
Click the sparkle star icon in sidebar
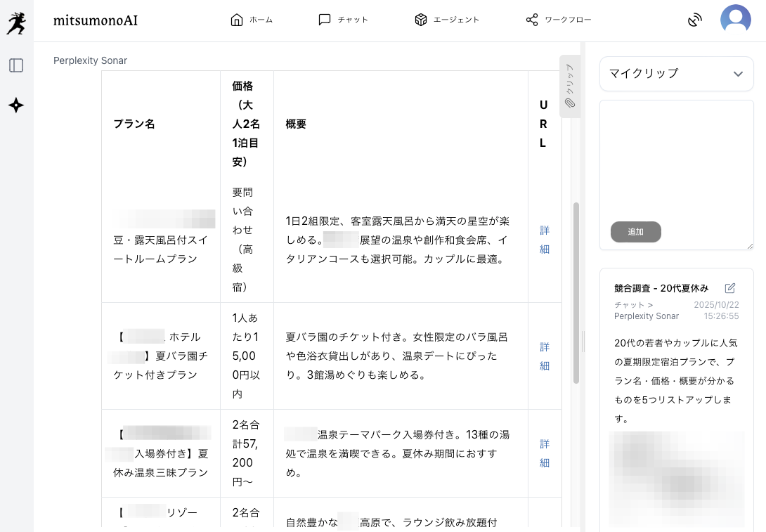16,105
